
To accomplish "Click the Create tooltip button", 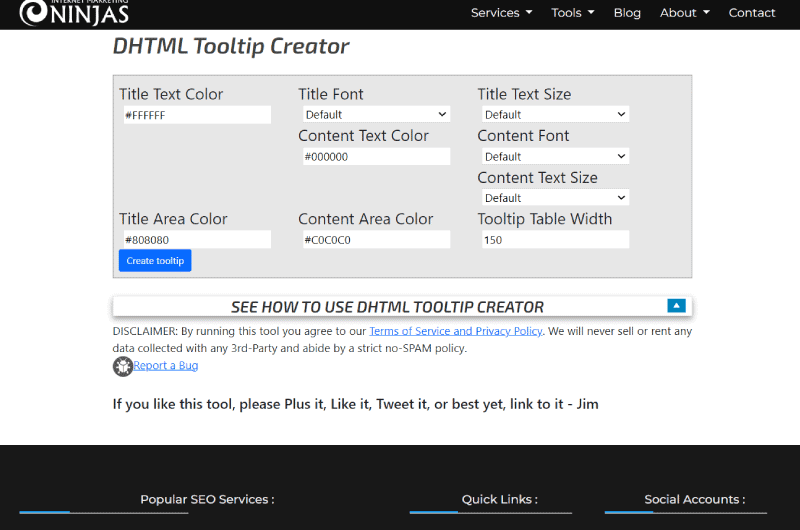I will 155,261.
